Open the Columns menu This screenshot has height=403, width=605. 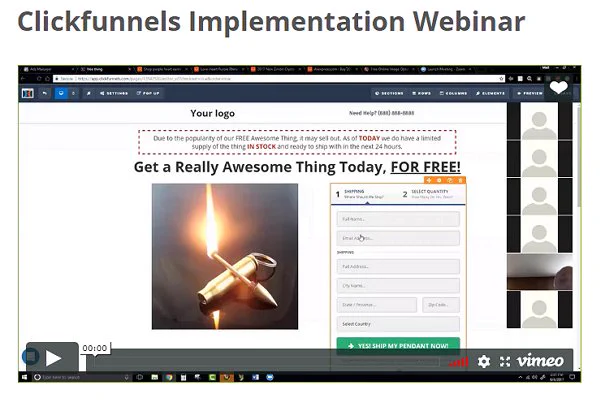[453, 93]
